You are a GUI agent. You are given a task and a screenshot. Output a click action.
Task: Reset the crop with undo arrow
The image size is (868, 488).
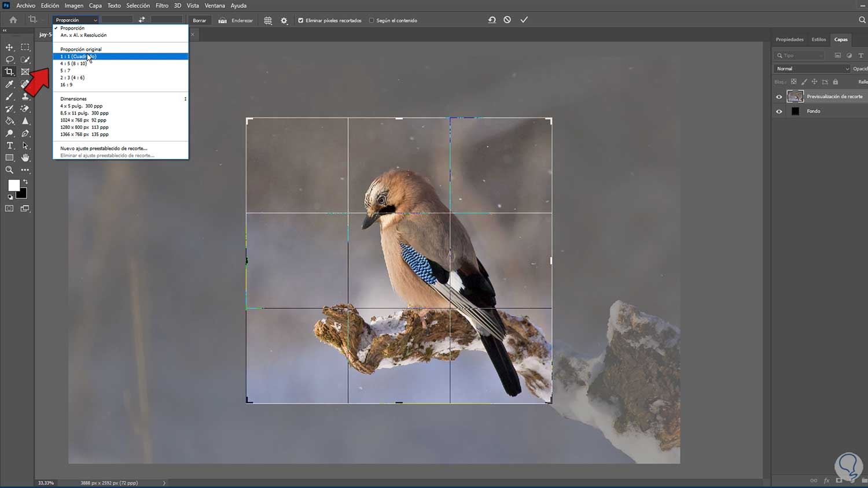[491, 20]
